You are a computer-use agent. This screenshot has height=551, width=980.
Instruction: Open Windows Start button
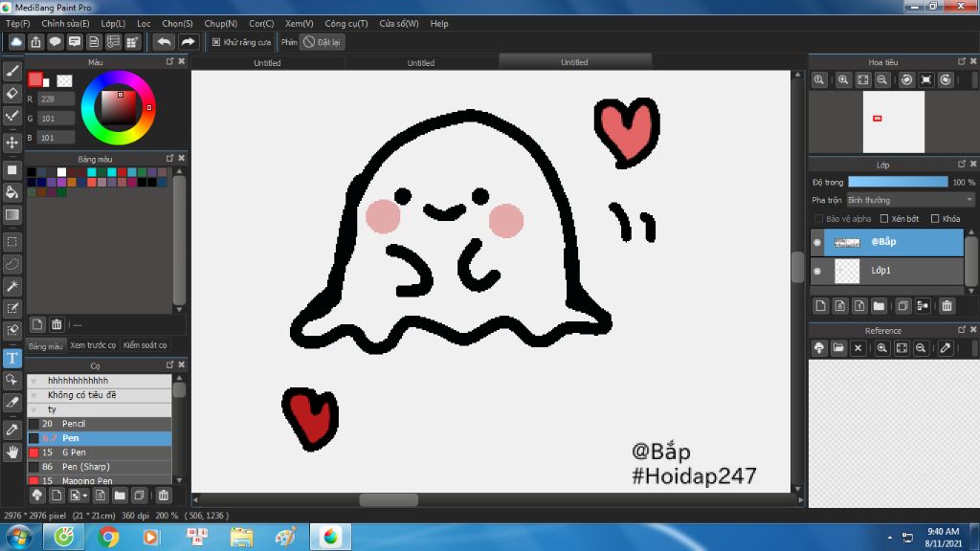click(19, 538)
